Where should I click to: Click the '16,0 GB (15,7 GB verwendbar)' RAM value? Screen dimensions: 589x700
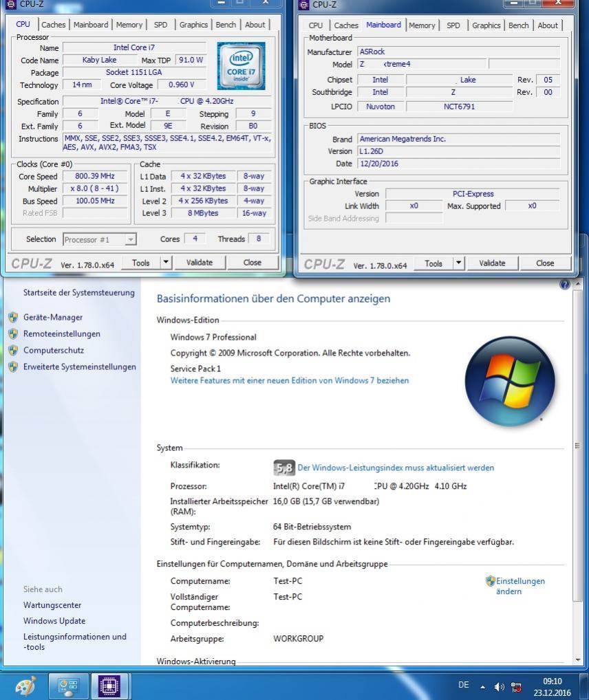coord(325,501)
